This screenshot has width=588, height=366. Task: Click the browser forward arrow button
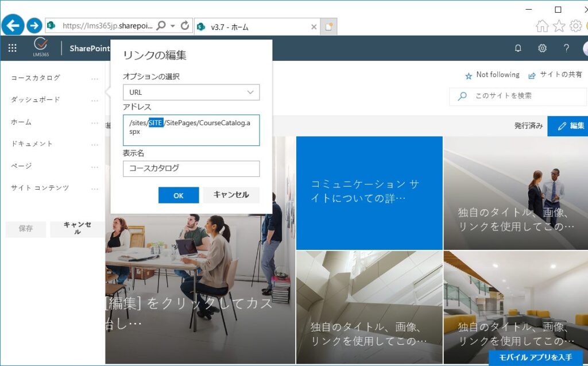34,25
